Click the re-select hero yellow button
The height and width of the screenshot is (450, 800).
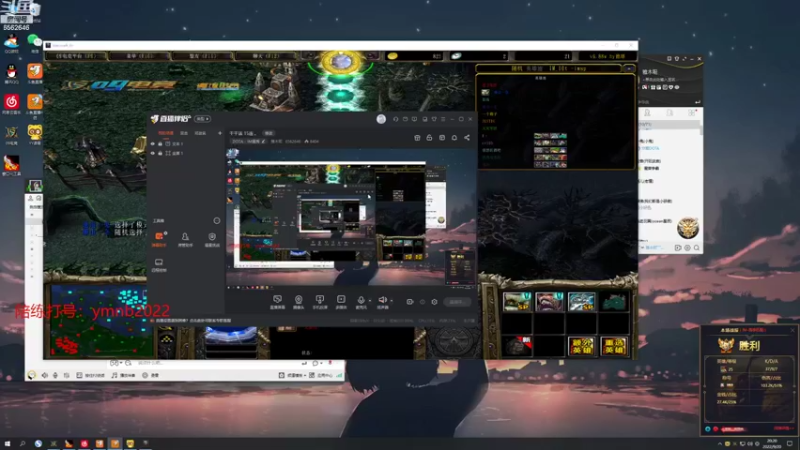click(x=614, y=346)
